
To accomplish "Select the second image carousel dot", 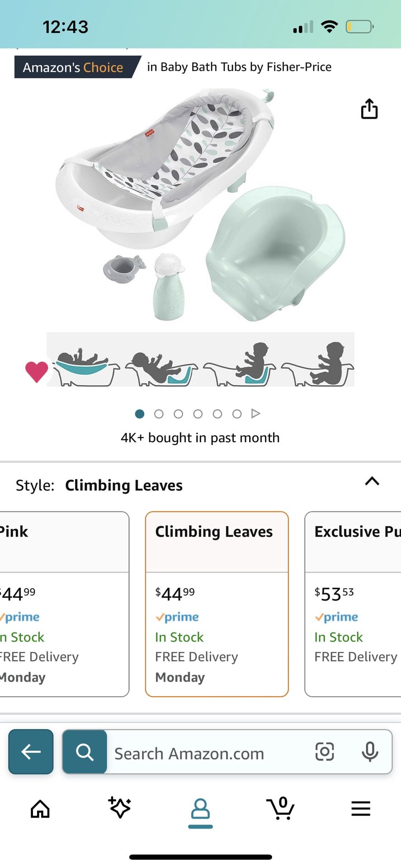I will click(159, 414).
